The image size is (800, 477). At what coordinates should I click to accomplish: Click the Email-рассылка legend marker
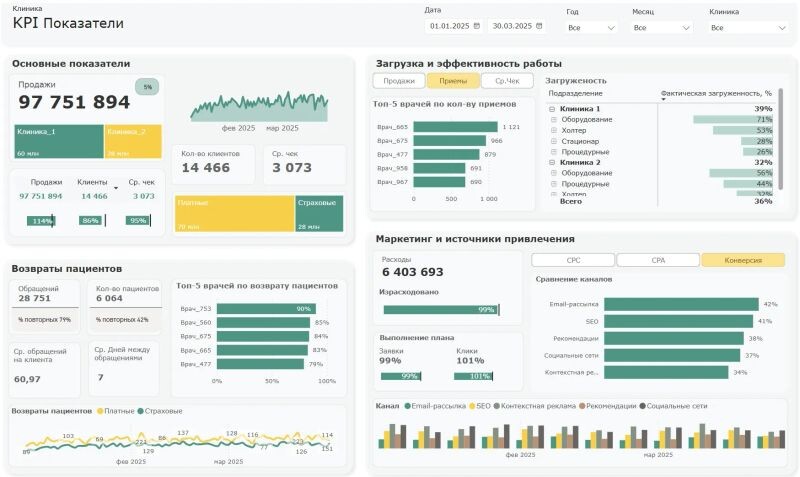click(405, 406)
